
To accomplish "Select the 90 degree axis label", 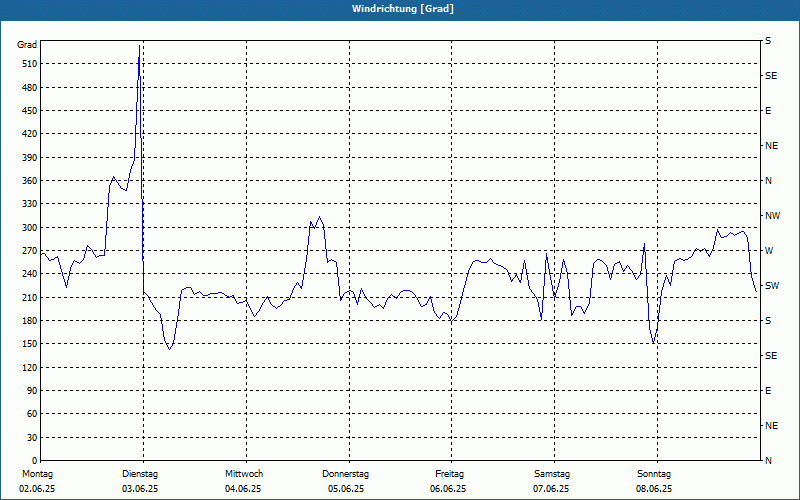I will (x=32, y=390).
